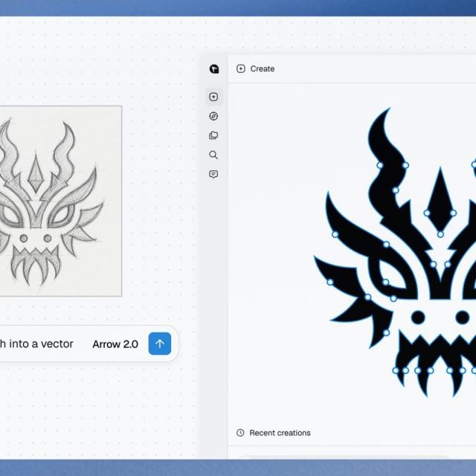Select the pencil dragon sketch thumbnail
The width and height of the screenshot is (476, 476).
point(61,201)
